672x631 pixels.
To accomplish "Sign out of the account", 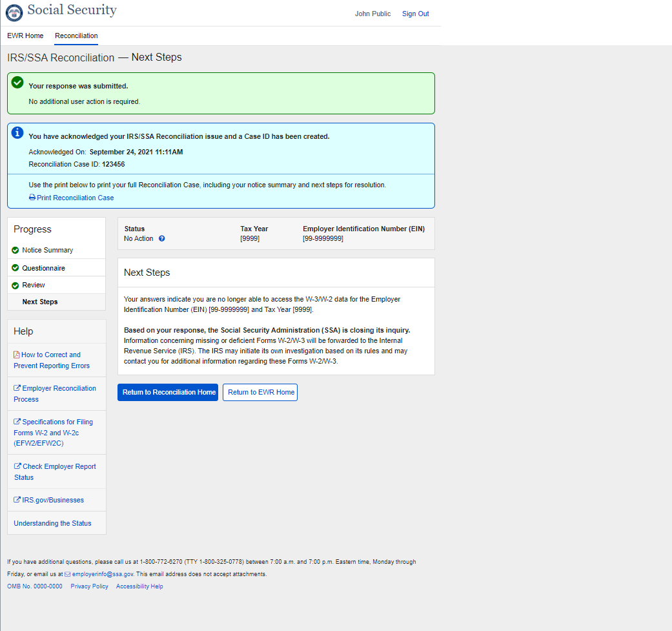I will click(x=415, y=14).
